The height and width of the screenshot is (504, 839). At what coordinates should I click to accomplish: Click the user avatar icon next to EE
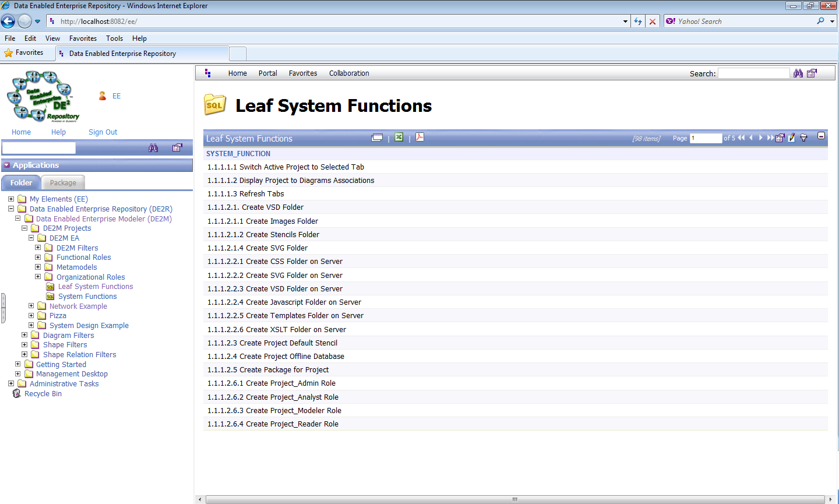[x=103, y=96]
